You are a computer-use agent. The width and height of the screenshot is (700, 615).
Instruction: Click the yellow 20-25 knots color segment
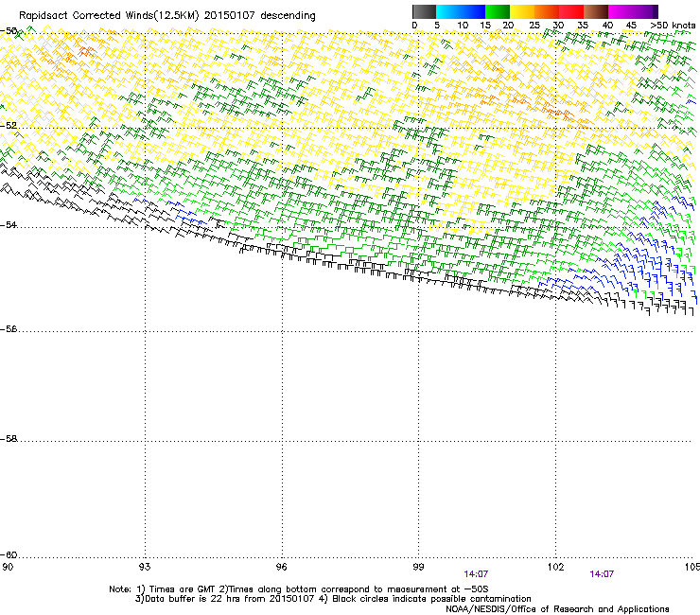tap(522, 11)
